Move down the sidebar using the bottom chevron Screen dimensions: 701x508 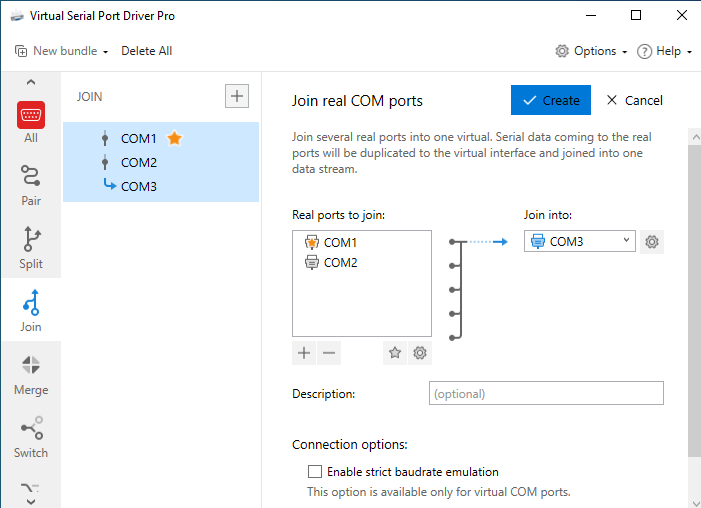pos(31,502)
